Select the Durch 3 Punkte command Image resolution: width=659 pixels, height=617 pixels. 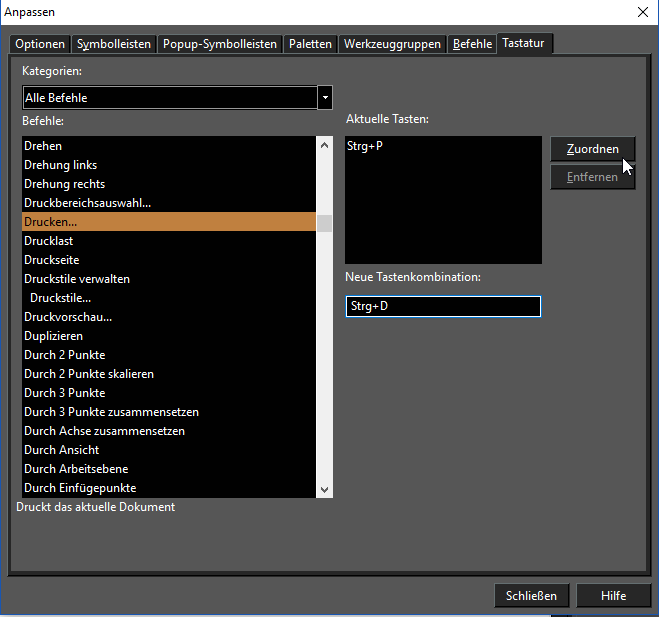tap(169, 393)
